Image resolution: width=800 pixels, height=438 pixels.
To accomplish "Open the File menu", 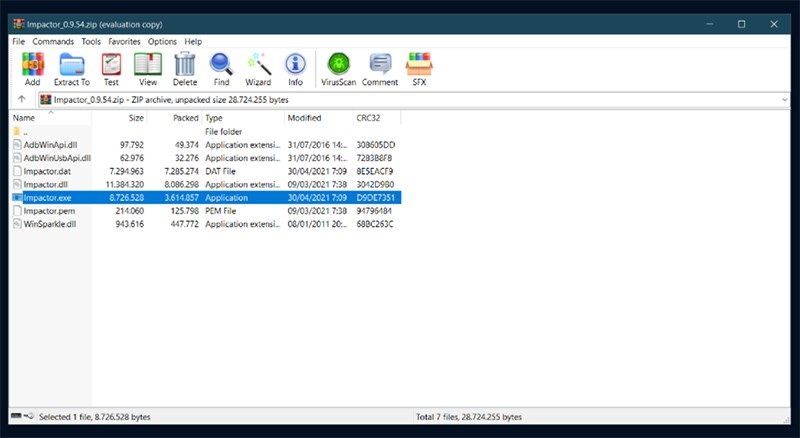I will click(x=18, y=41).
